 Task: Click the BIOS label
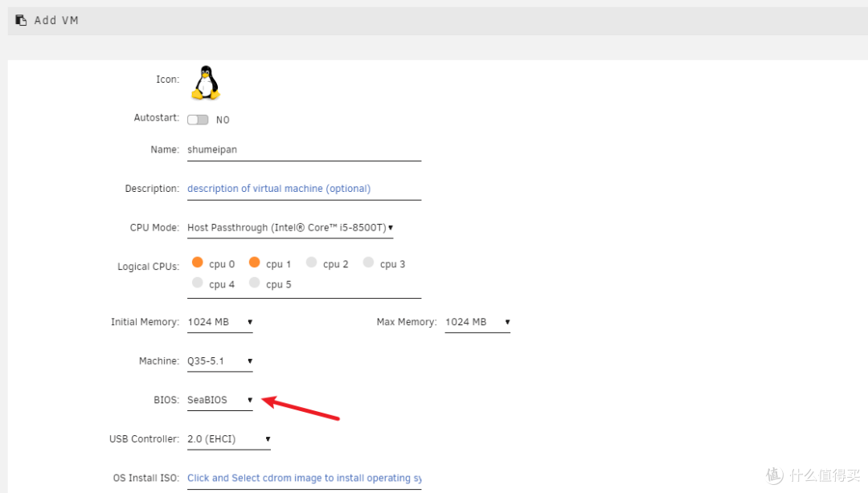pyautogui.click(x=166, y=400)
